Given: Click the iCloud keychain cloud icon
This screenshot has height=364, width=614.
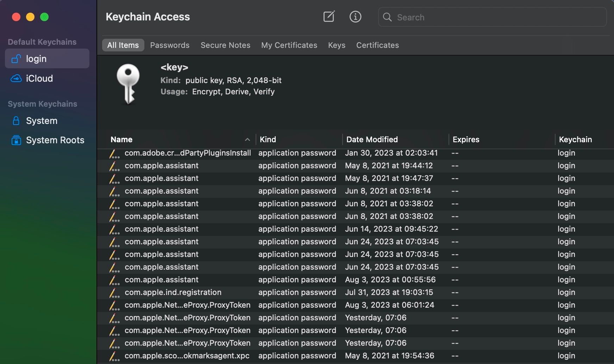Looking at the screenshot, I should click(16, 79).
